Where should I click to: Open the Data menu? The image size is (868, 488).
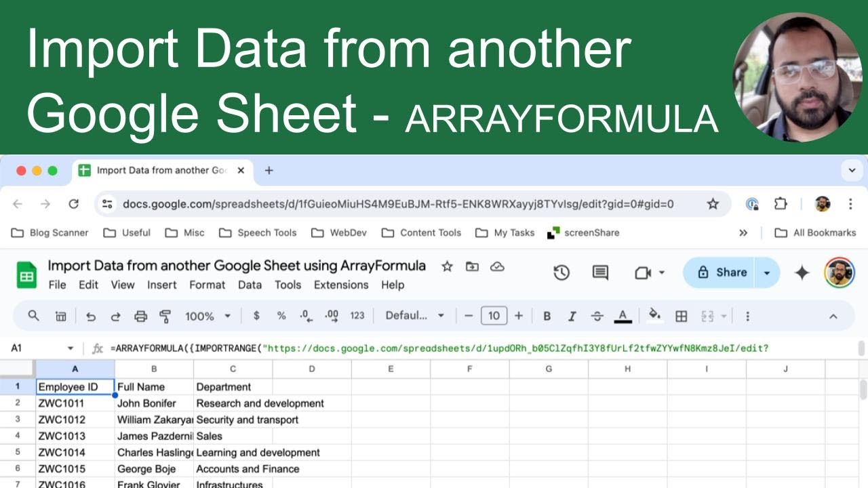(x=250, y=285)
